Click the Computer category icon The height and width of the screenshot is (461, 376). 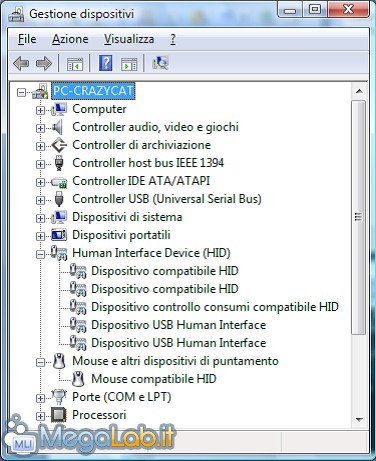tap(59, 109)
